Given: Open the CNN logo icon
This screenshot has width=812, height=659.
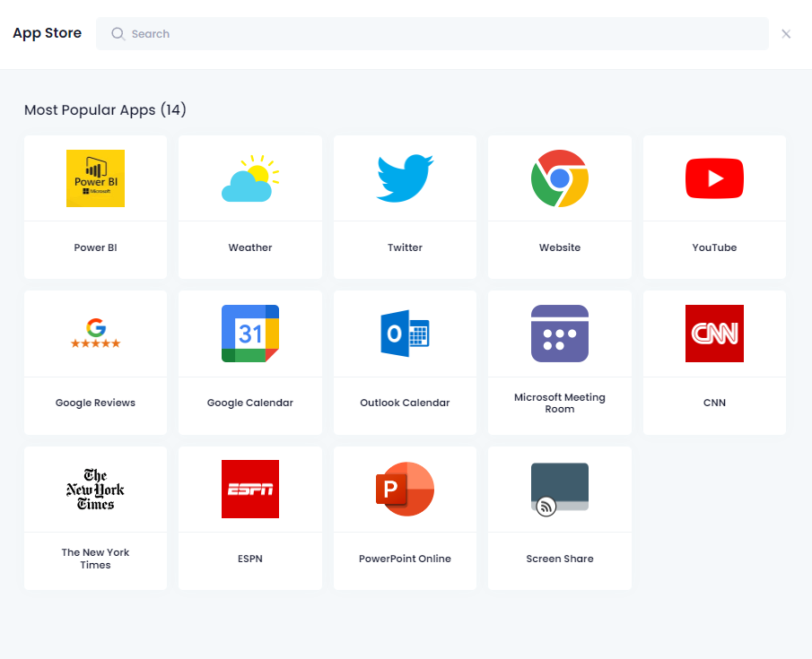Looking at the screenshot, I should pyautogui.click(x=714, y=334).
